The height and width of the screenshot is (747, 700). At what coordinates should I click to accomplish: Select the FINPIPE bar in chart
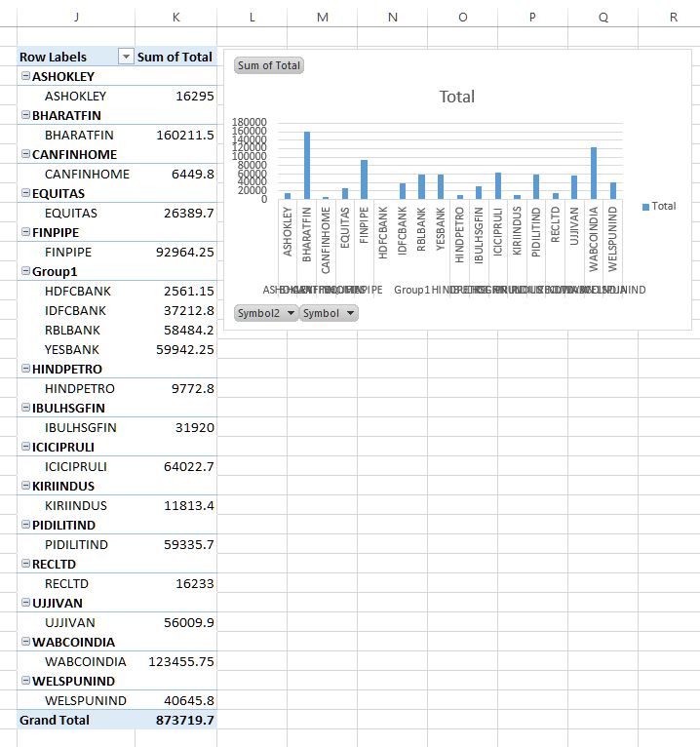coord(364,179)
